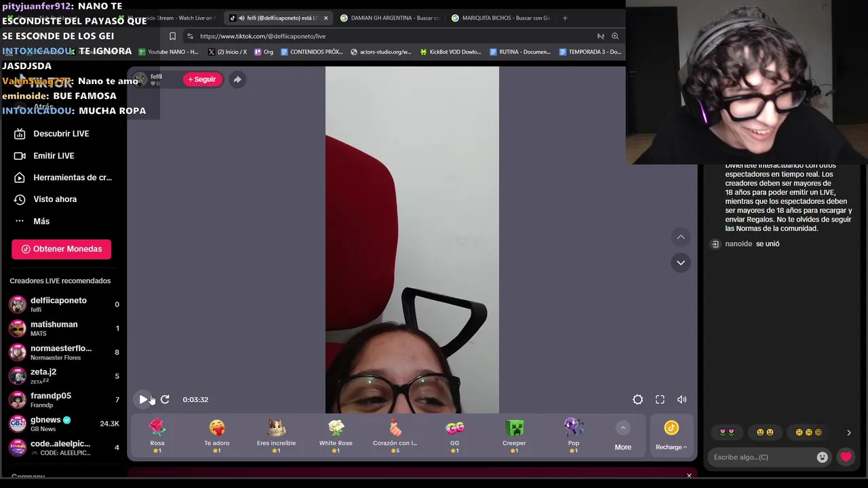868x488 pixels.
Task: Open CONTENIDOS PRÓX... bookmark
Action: click(312, 52)
